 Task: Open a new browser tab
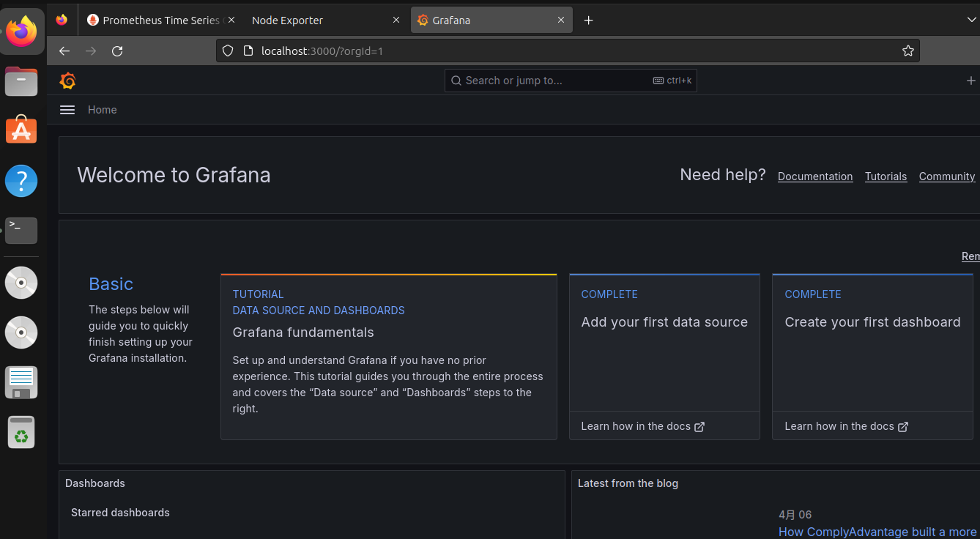(588, 20)
